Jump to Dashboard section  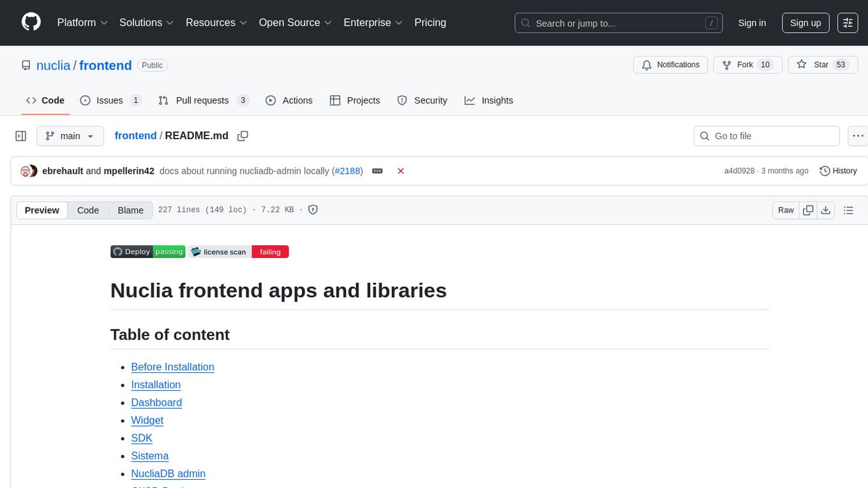tap(156, 402)
